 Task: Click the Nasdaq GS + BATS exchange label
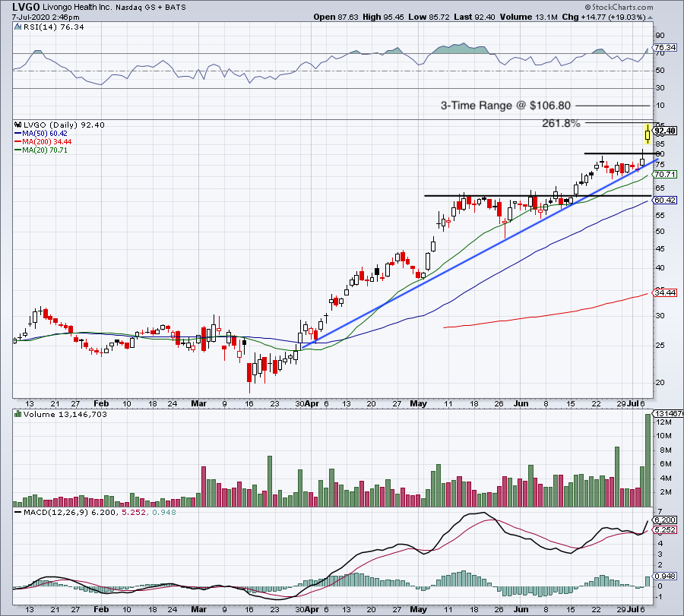(150, 8)
